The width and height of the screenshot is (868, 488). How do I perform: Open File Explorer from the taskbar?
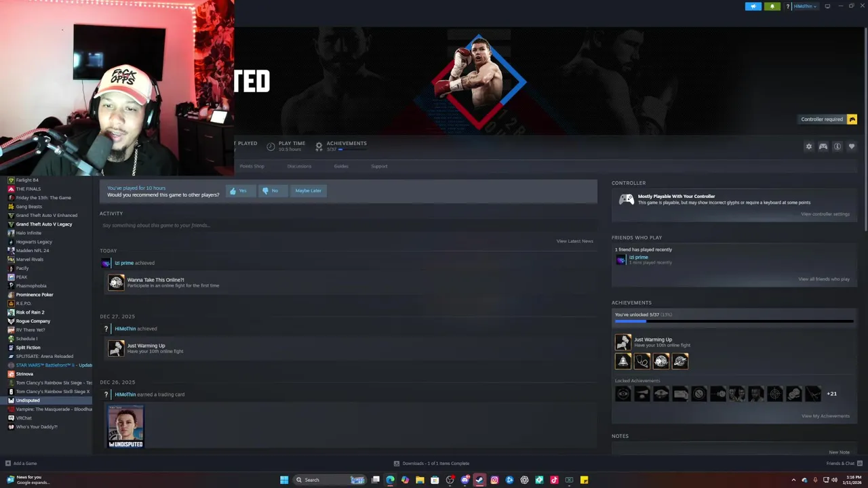point(420,480)
